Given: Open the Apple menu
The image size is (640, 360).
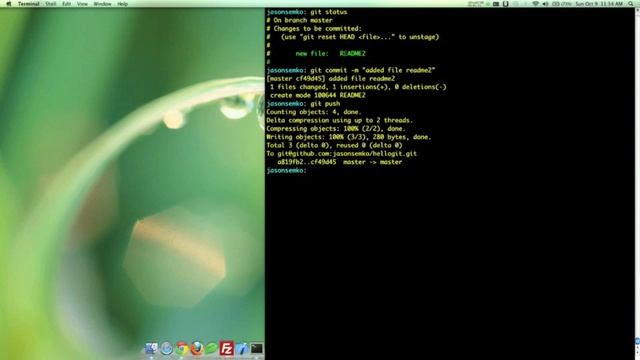Looking at the screenshot, I should point(9,4).
